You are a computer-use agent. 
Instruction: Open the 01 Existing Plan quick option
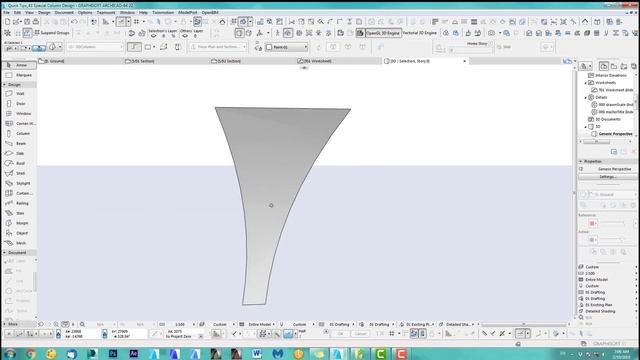tap(607, 305)
